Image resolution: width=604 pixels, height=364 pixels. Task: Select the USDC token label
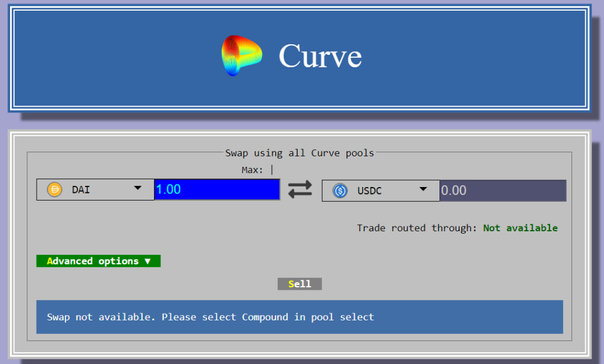pos(369,191)
